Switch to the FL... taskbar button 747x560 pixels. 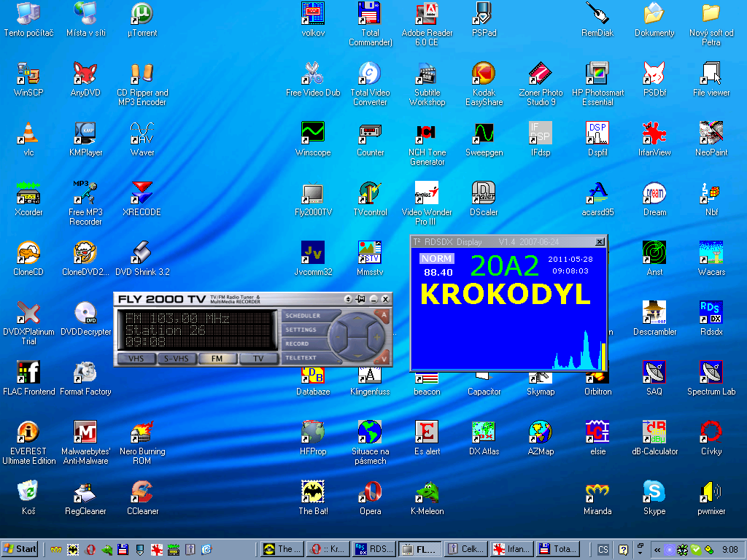tap(419, 549)
